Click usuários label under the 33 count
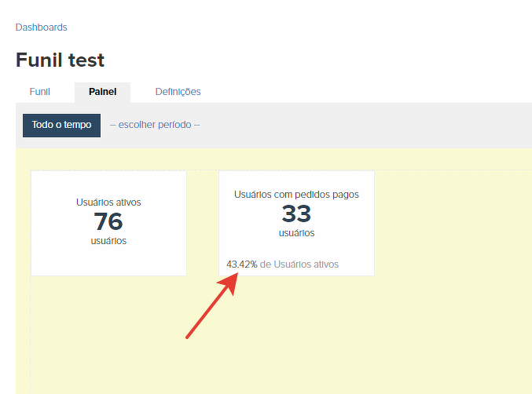The image size is (532, 394). click(296, 233)
